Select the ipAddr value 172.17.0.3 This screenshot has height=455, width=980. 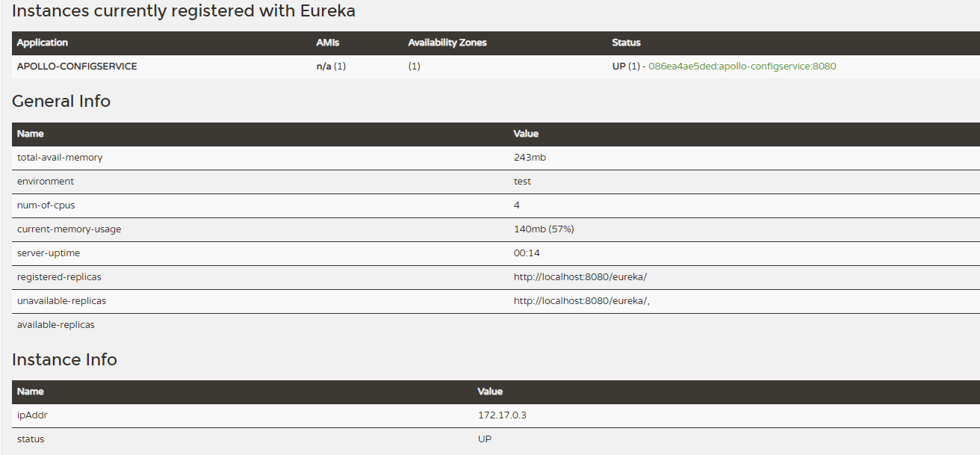tap(502, 415)
